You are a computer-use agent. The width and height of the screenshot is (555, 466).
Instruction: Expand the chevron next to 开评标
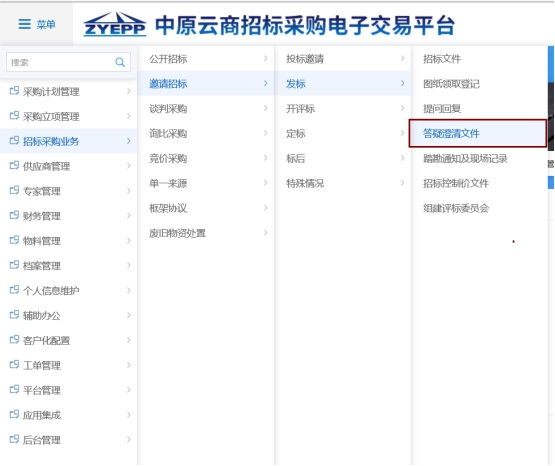point(402,108)
